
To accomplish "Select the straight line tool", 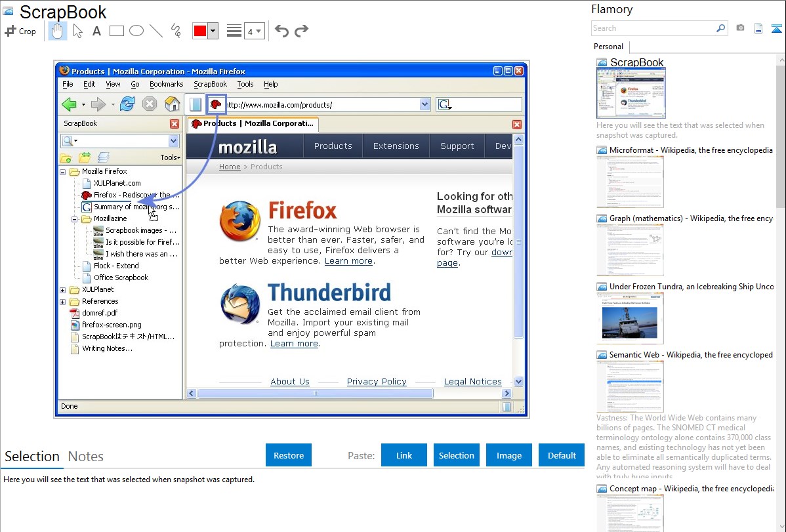I will pos(156,31).
